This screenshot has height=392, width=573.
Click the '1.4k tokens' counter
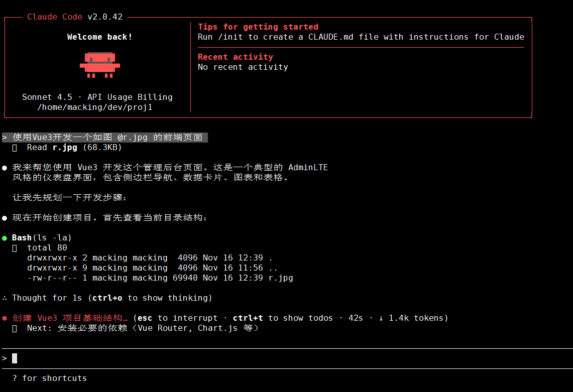point(416,318)
